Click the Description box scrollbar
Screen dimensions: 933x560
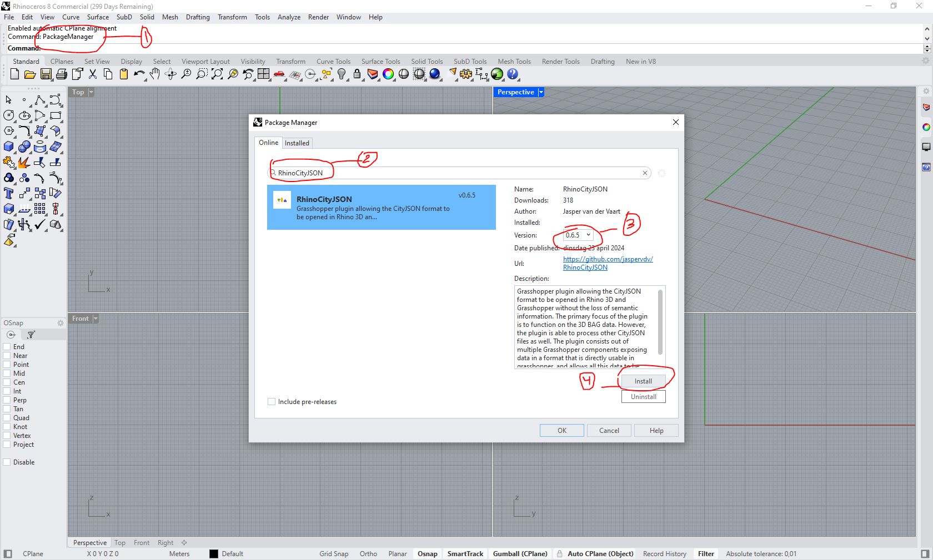[660, 322]
